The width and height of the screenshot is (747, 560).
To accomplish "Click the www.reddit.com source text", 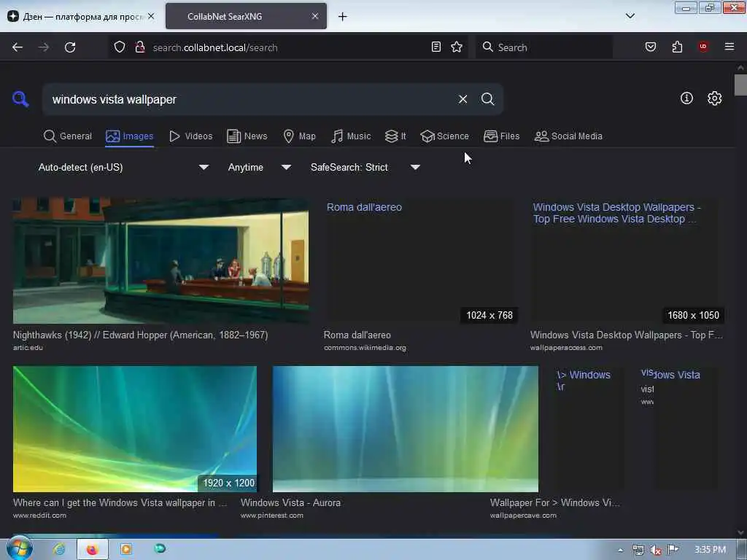I will 39,516.
